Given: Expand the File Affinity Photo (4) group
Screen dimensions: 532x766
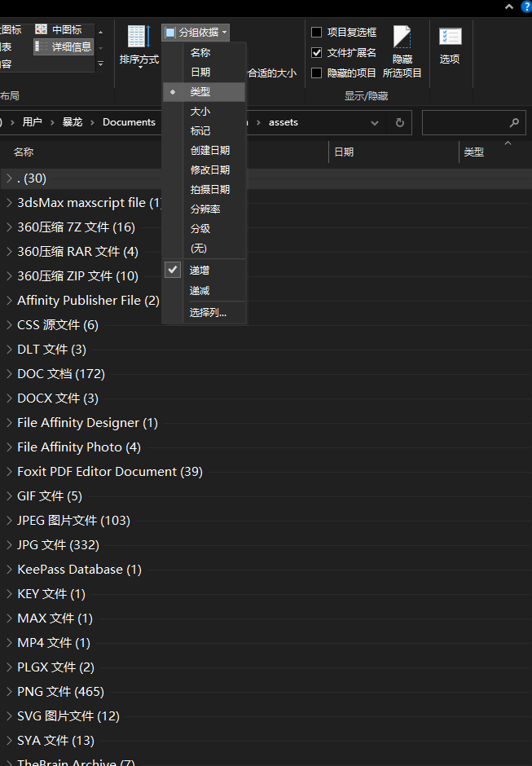Looking at the screenshot, I should pyautogui.click(x=9, y=447).
